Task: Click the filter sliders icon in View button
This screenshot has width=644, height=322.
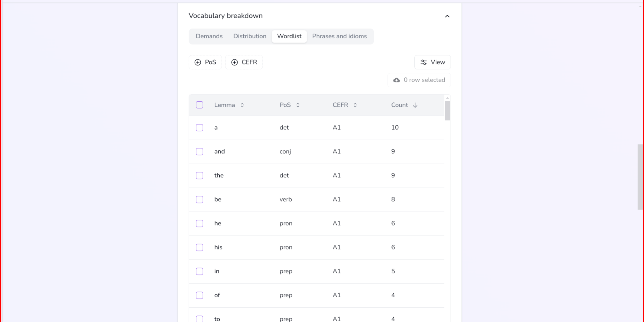Action: click(x=424, y=62)
